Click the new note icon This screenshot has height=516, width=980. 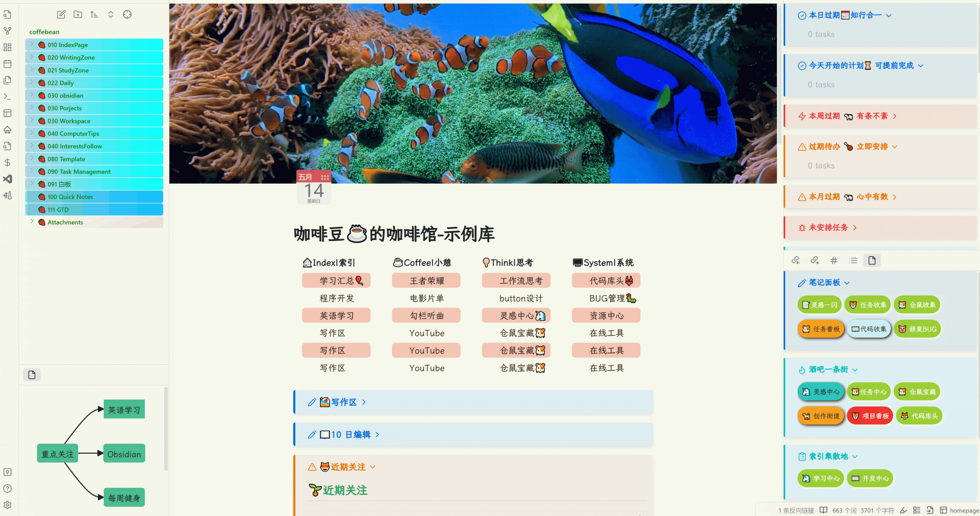[61, 15]
